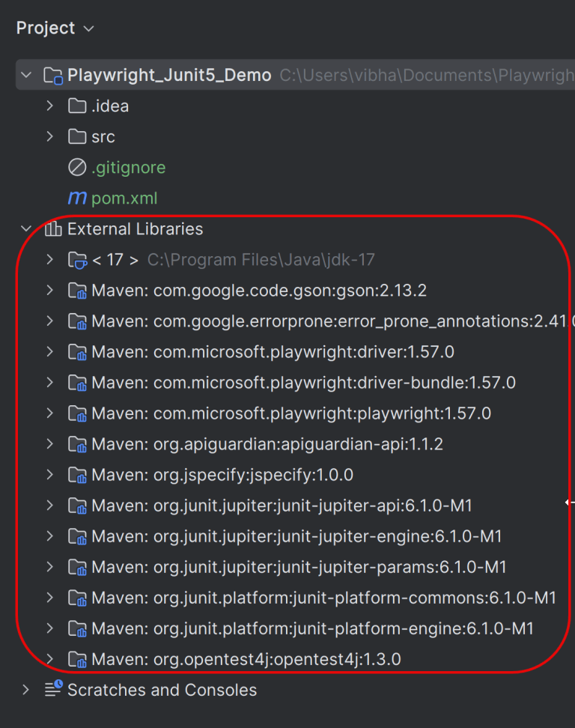Viewport: 575px width, 728px height.
Task: Expand playwright:driver:1.57.0 chevron
Action: point(50,351)
